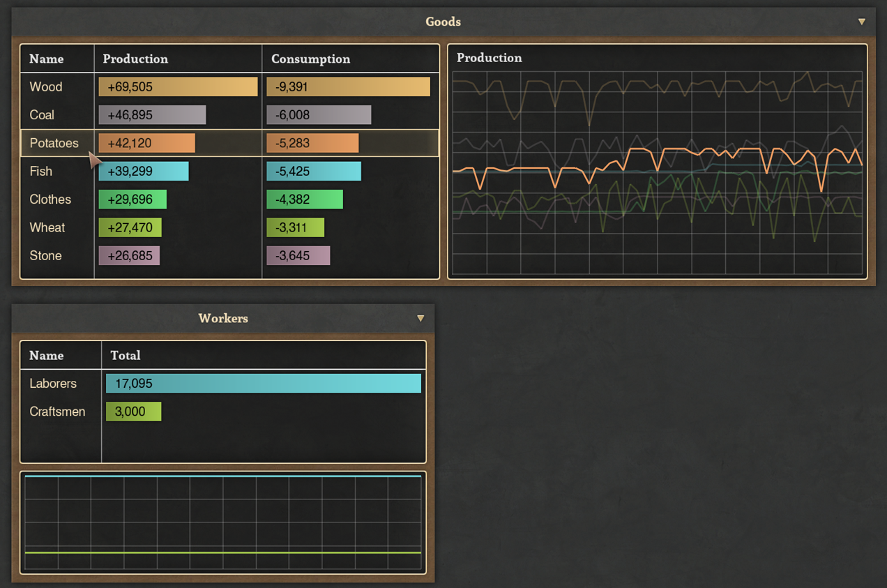Click the Total column header in Workers
This screenshot has height=588, width=887.
pyautogui.click(x=126, y=356)
